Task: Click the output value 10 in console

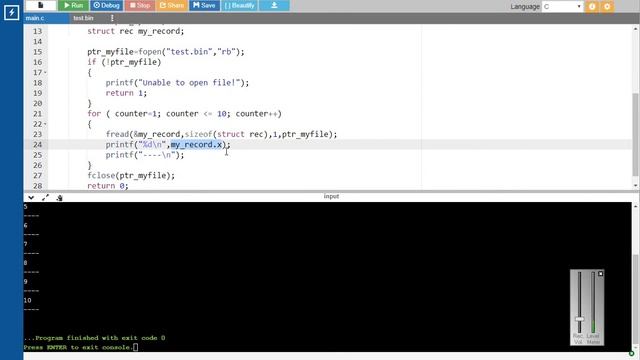Action: (x=27, y=300)
